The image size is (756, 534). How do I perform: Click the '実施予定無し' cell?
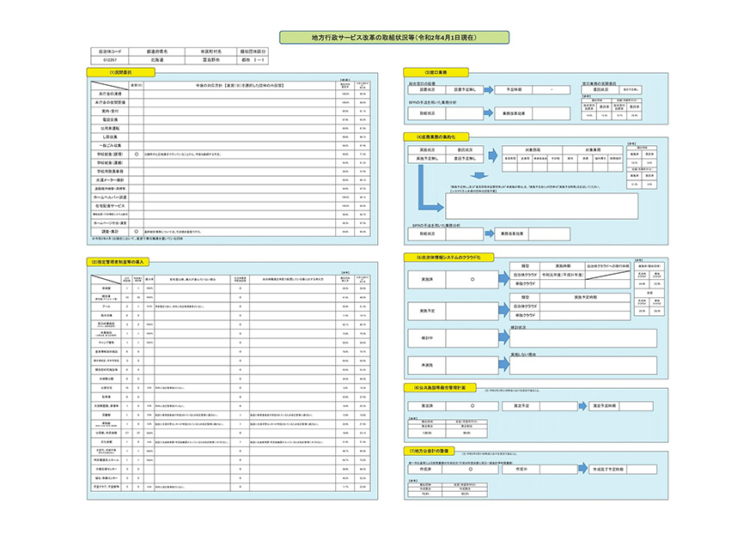pos(427,159)
